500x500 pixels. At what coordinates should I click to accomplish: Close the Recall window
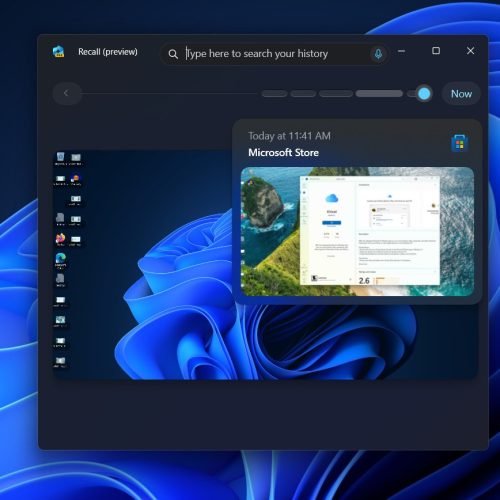470,51
